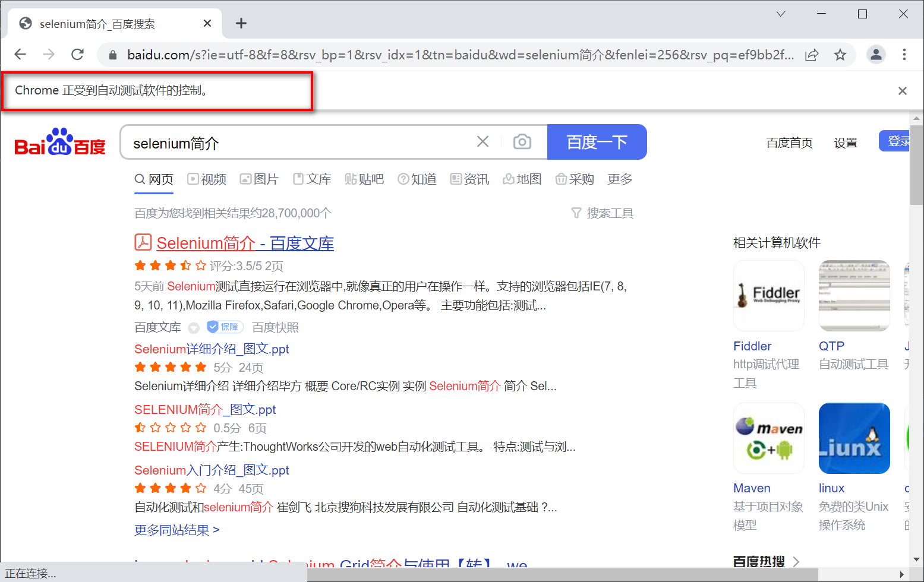Screen dimensions: 924x582
Task: Switch to the 视频 tab
Action: click(x=207, y=179)
